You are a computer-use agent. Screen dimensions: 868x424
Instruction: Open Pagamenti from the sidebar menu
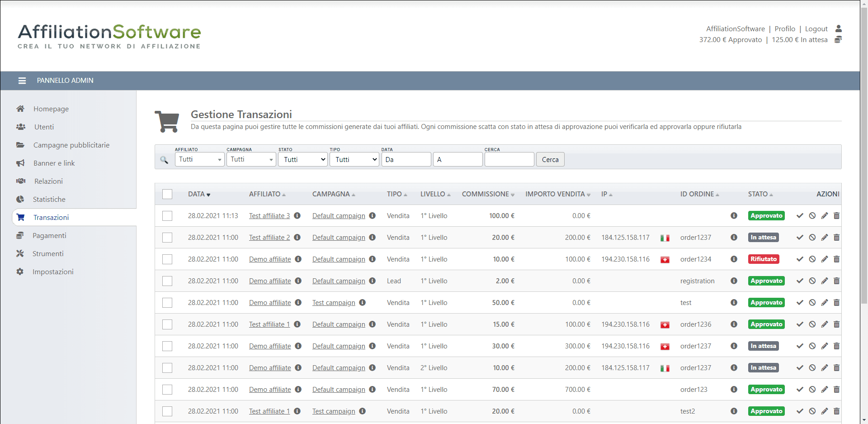tap(49, 235)
